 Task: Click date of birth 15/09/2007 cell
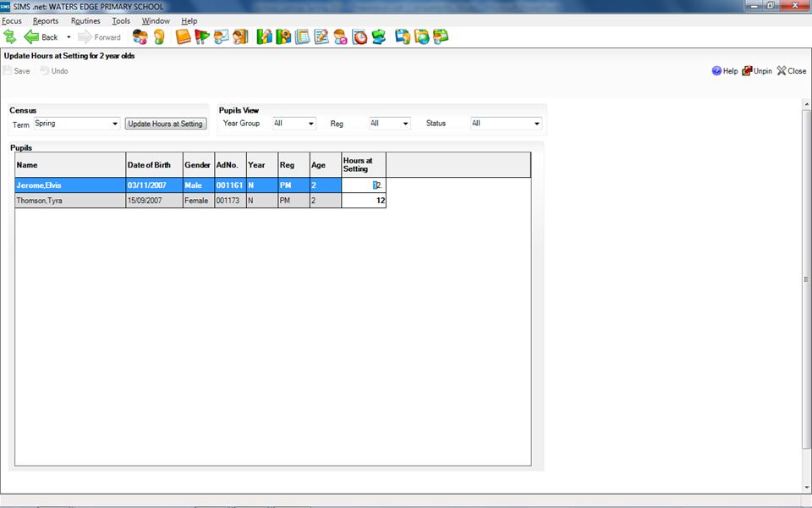[x=154, y=201]
